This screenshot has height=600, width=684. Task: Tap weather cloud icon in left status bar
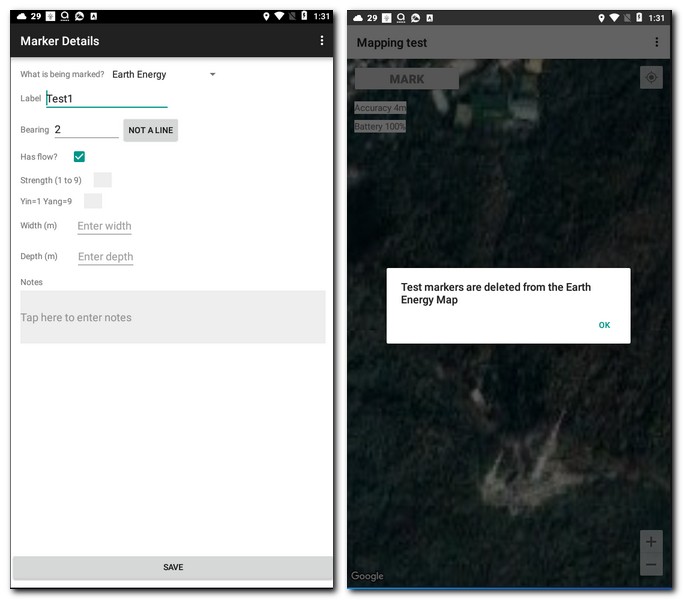click(21, 17)
